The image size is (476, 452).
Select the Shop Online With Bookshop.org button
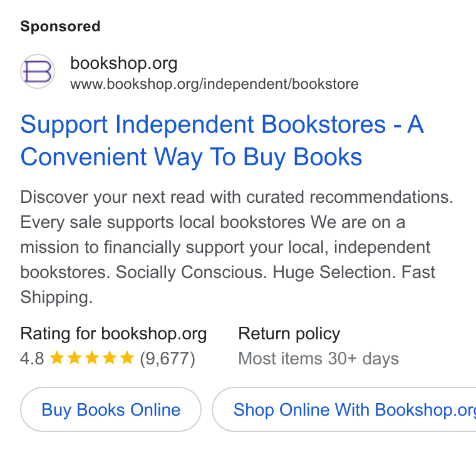coord(344,409)
